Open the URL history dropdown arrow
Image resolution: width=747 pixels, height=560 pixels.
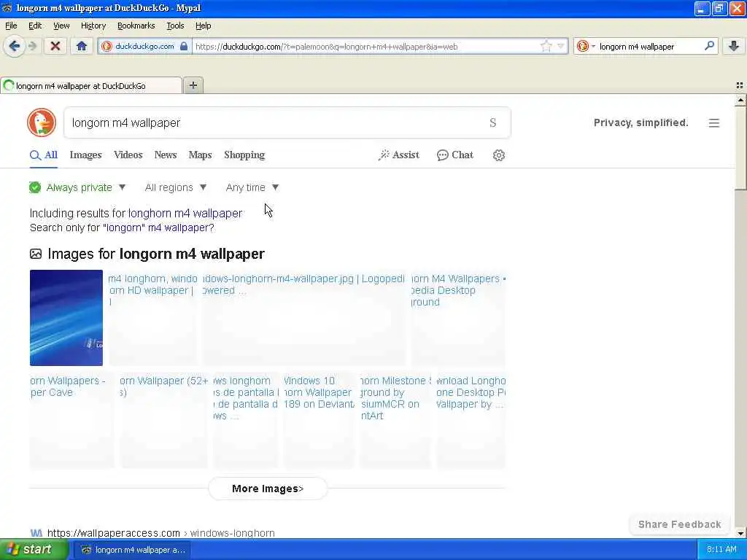click(x=561, y=46)
